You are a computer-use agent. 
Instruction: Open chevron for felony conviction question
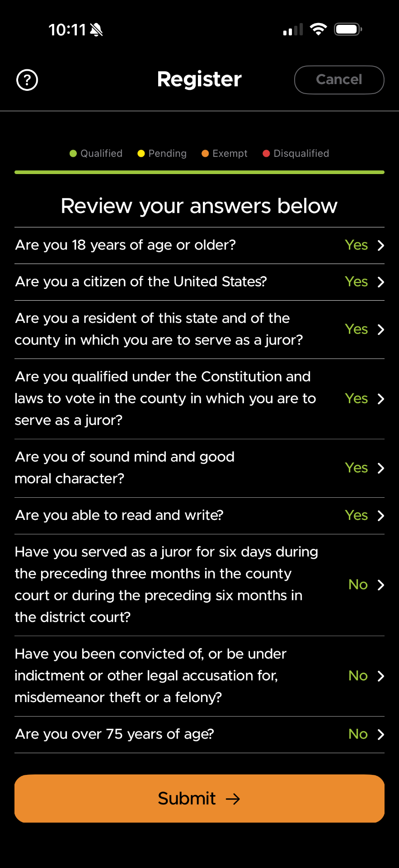coord(381,676)
